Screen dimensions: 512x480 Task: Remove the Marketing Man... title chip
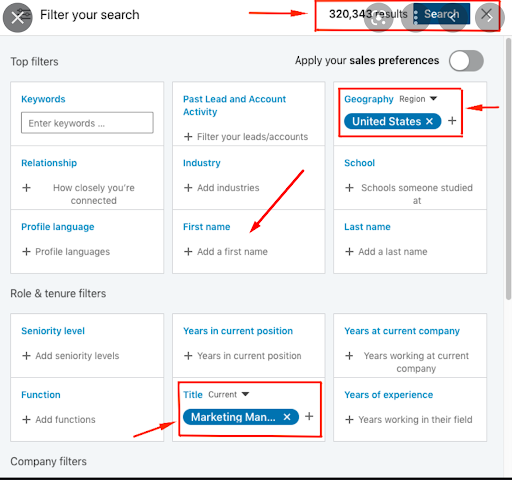[287, 417]
